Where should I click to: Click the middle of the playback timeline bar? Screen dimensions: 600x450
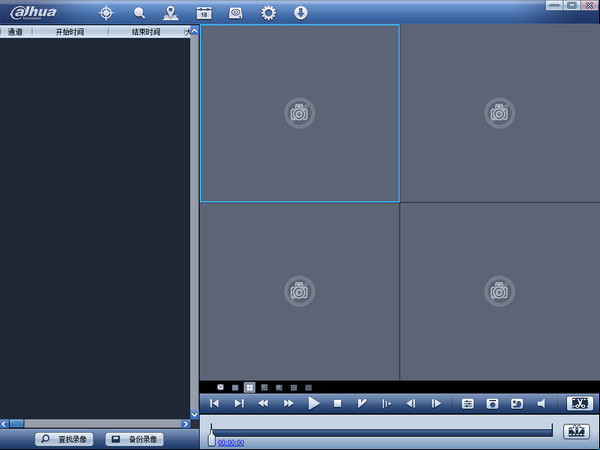coord(382,433)
